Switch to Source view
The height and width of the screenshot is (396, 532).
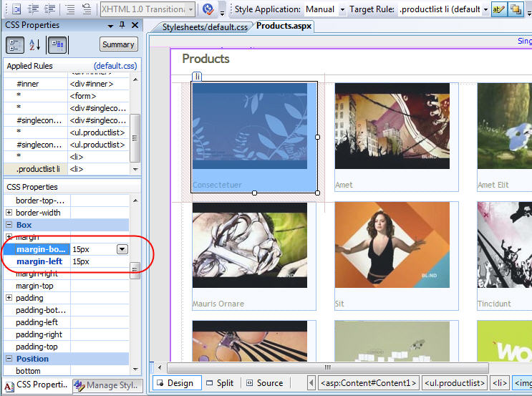click(x=265, y=383)
